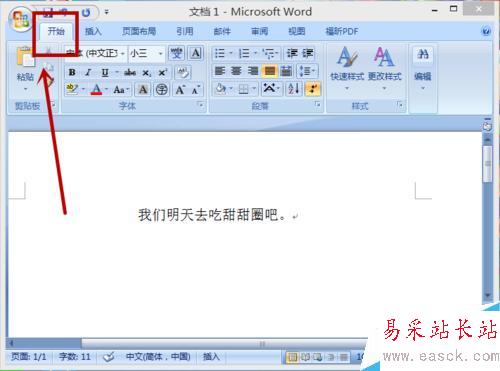Decrease paragraph indent
Viewport: 500px width, 371px height.
tap(292, 53)
